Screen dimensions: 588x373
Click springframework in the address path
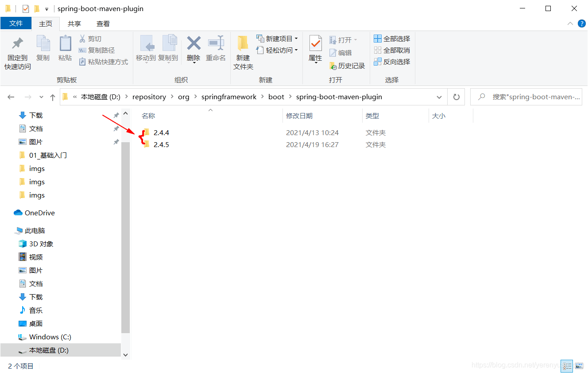pos(229,97)
